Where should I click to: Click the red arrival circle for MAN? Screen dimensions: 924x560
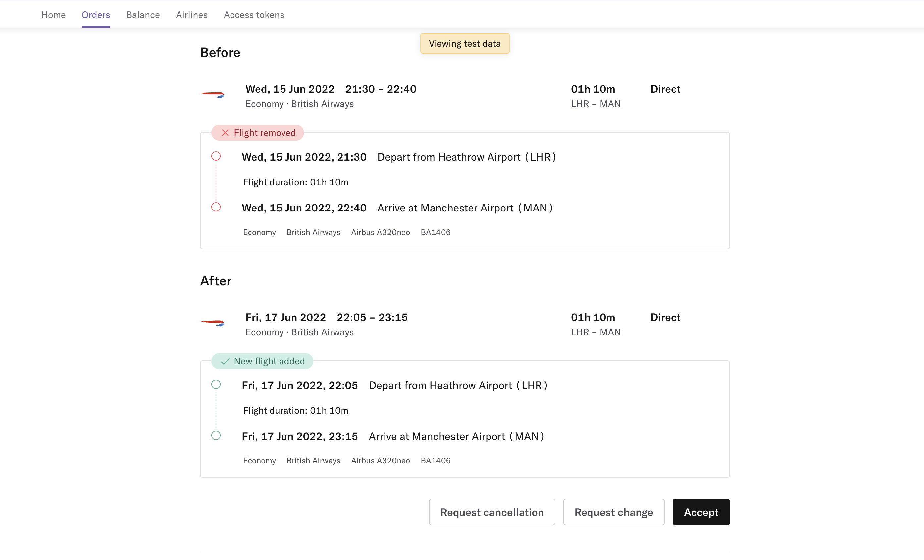click(216, 207)
